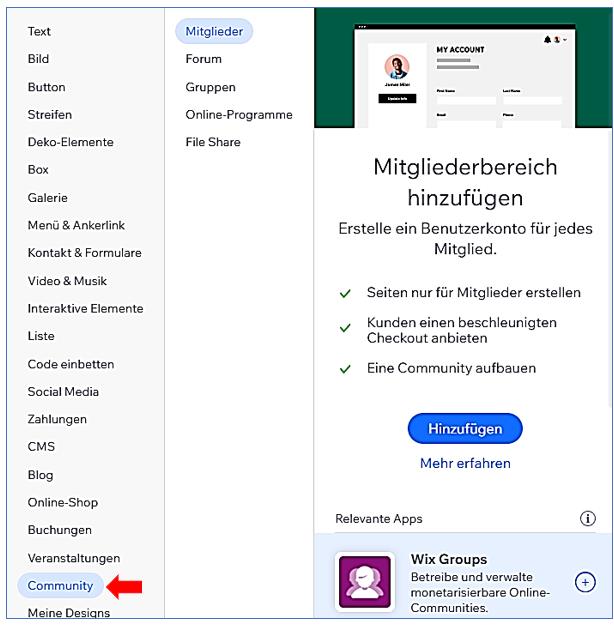Click the Wix Groups app icon
This screenshot has height=626, width=614.
363,582
